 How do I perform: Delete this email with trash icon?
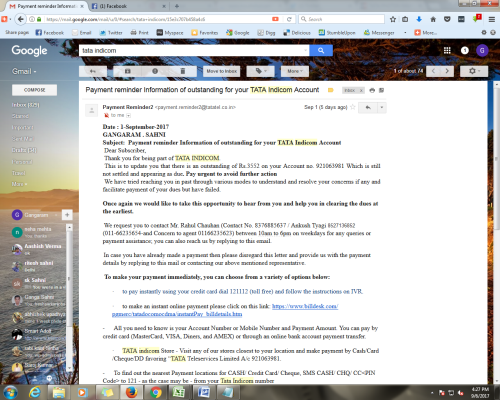[183, 71]
